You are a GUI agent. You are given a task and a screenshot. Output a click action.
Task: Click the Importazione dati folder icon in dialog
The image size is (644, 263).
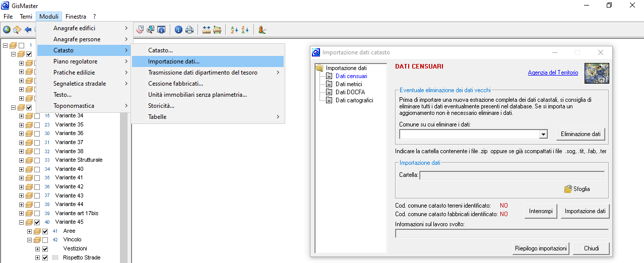(318, 68)
